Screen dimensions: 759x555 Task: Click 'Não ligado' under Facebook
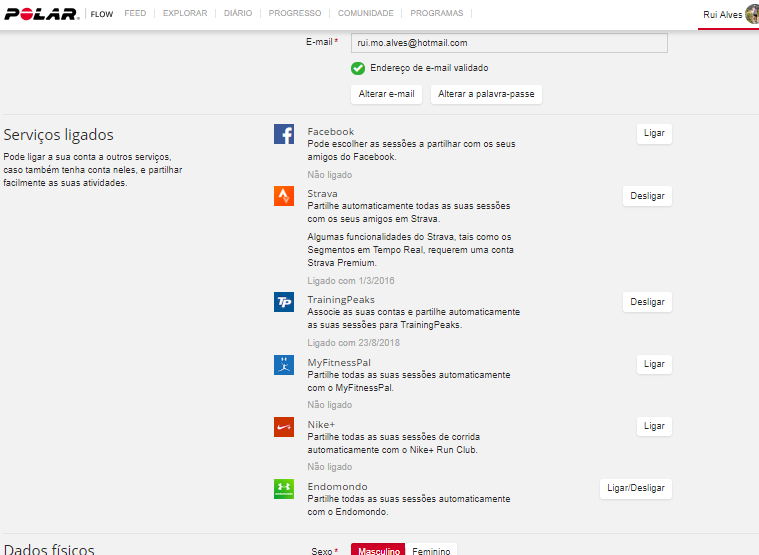(x=330, y=175)
